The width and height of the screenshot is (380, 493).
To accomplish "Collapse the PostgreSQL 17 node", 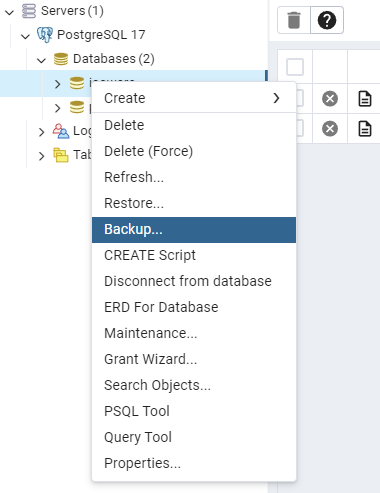I will coord(26,36).
